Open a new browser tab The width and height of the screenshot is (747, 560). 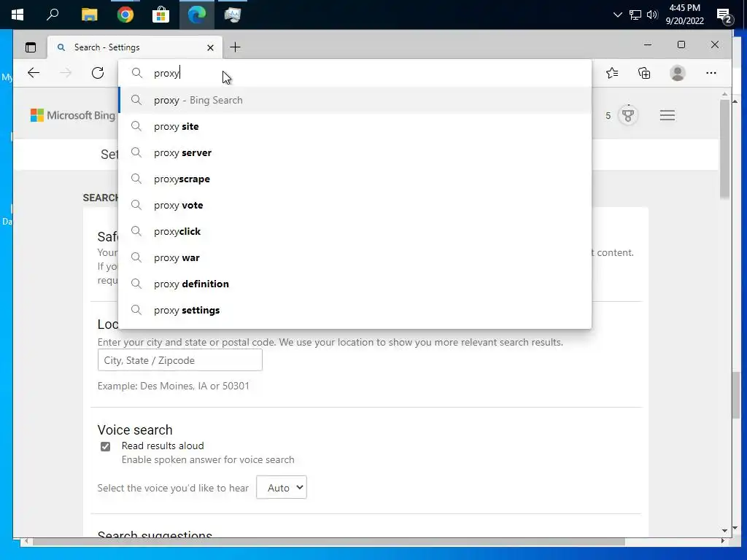235,47
